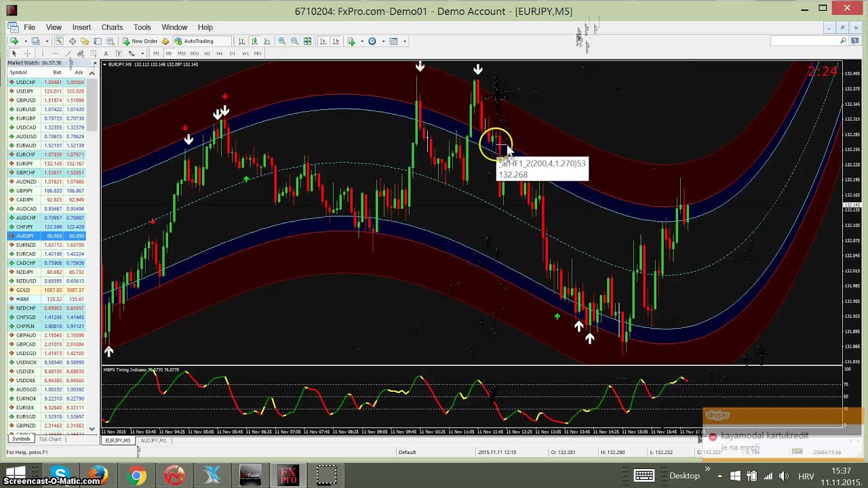Select the trendline drawing tool
The image size is (868, 488).
click(68, 54)
